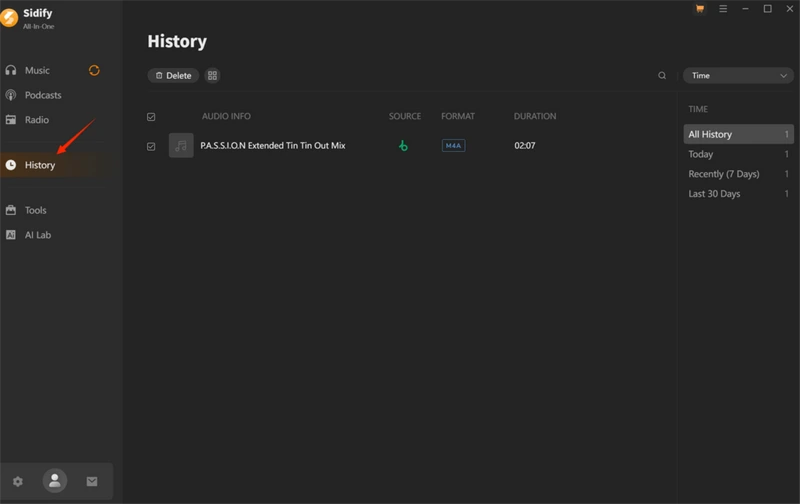Close the Sidify window
The width and height of the screenshot is (800, 504).
790,9
